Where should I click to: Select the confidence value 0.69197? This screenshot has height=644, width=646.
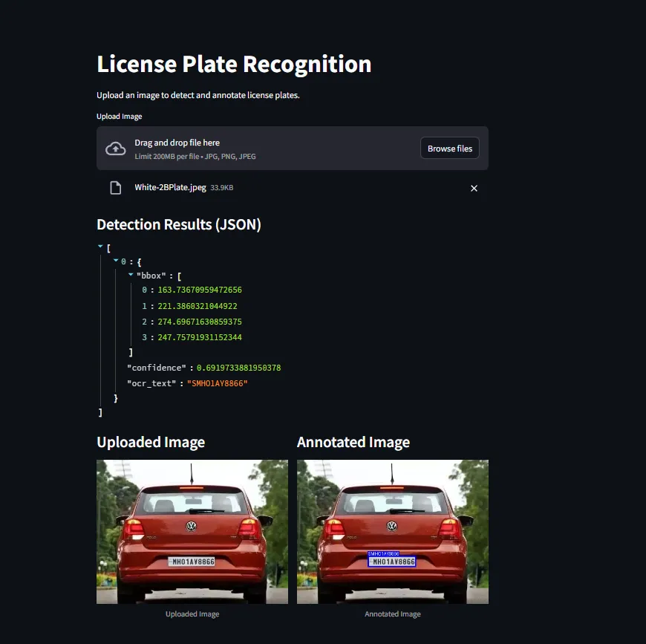pos(238,368)
